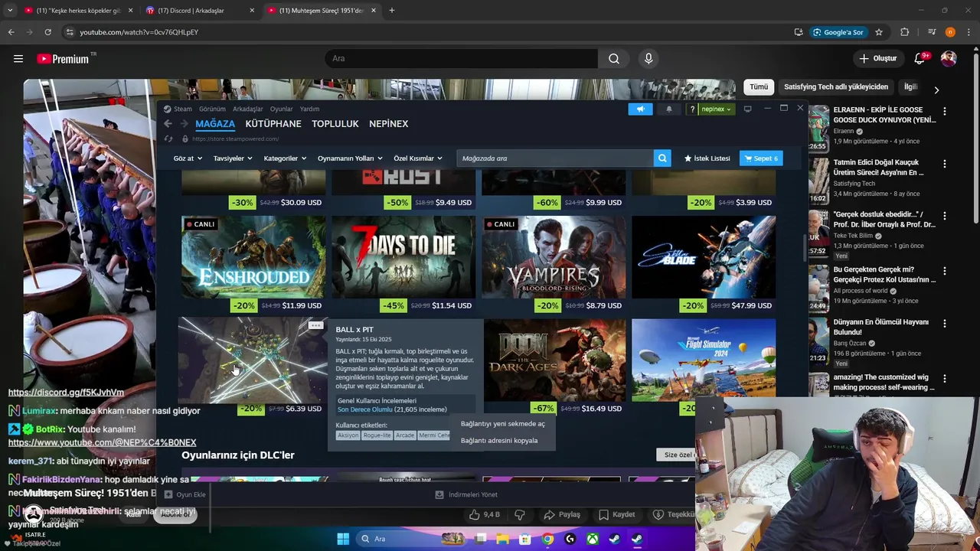Click Steam store search magnifier button
The height and width of the screenshot is (551, 980).
coord(662,158)
